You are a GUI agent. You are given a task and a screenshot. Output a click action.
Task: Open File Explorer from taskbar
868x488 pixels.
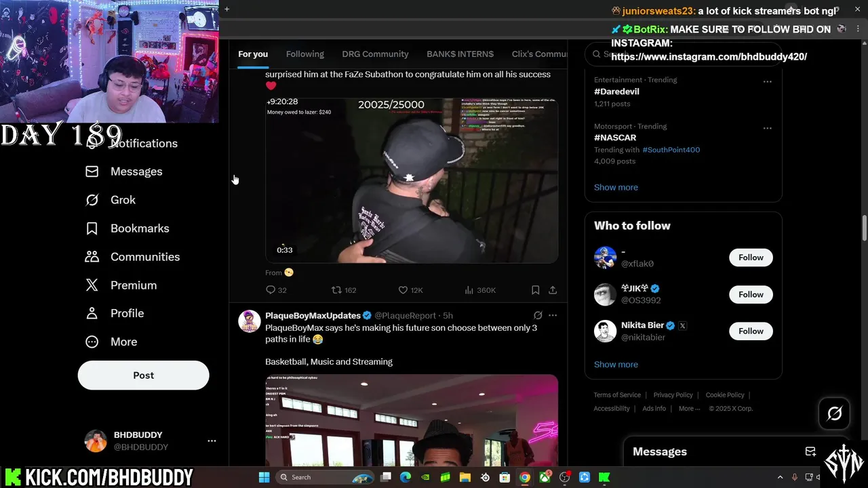pyautogui.click(x=465, y=477)
